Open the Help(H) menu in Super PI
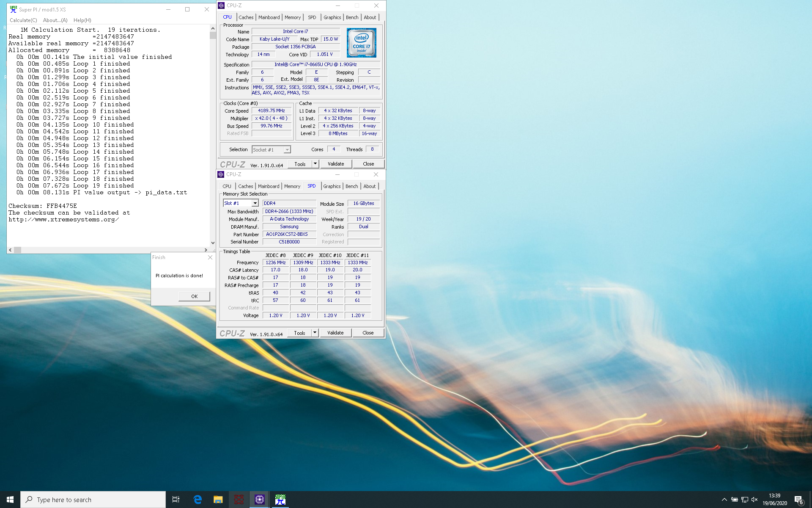The height and width of the screenshot is (508, 812). click(x=82, y=20)
